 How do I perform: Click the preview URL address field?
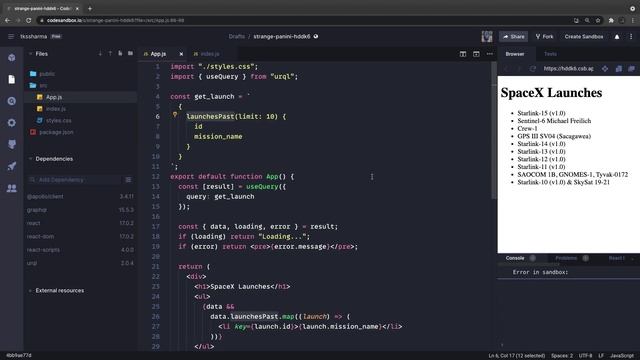click(568, 69)
